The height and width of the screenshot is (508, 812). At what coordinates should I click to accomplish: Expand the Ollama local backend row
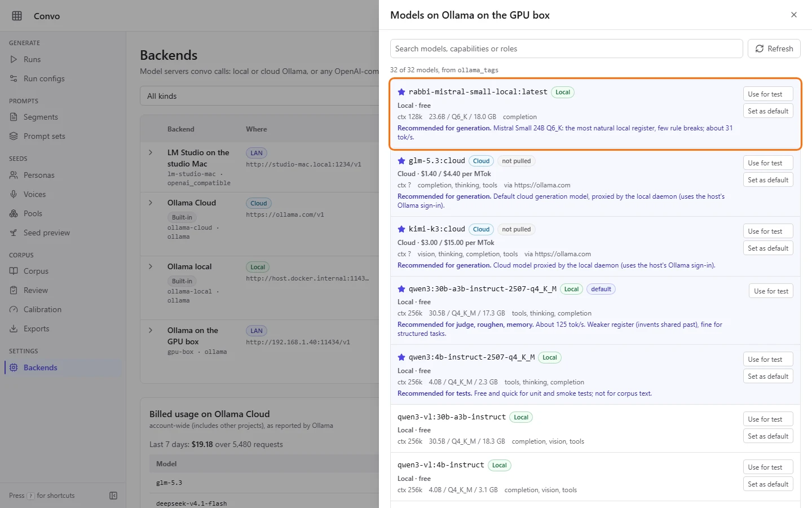[151, 266]
